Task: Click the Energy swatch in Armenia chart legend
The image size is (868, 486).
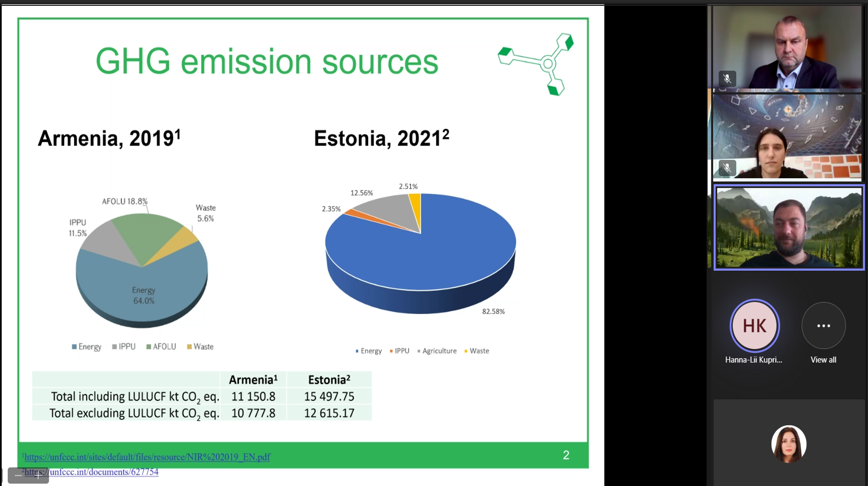Action: click(x=74, y=347)
